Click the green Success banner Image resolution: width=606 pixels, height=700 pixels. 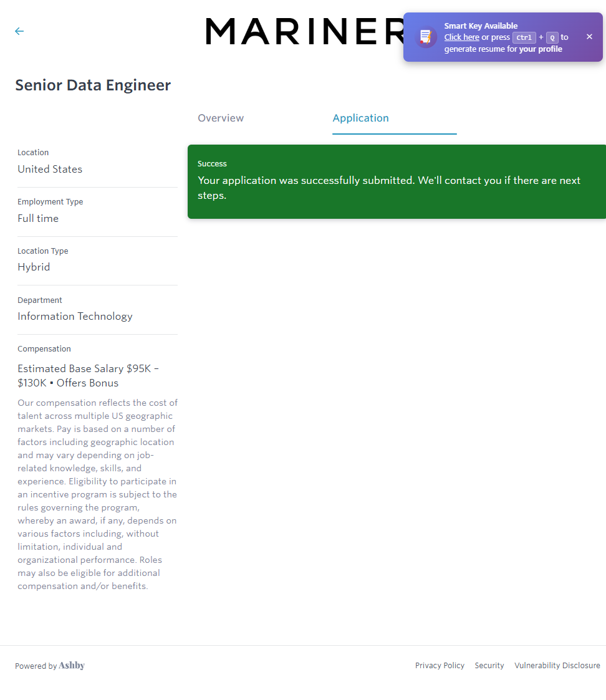tap(397, 181)
